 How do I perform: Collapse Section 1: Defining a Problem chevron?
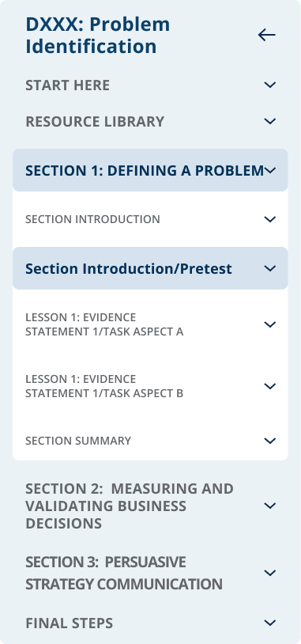coord(270,170)
